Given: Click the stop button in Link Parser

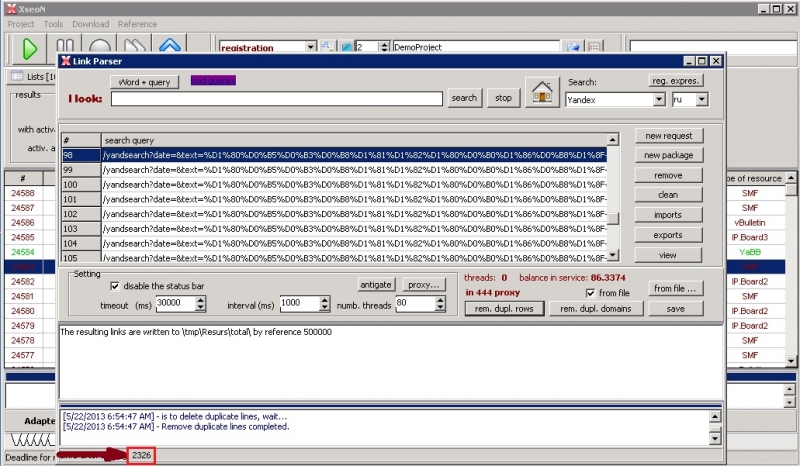Looking at the screenshot, I should [503, 98].
